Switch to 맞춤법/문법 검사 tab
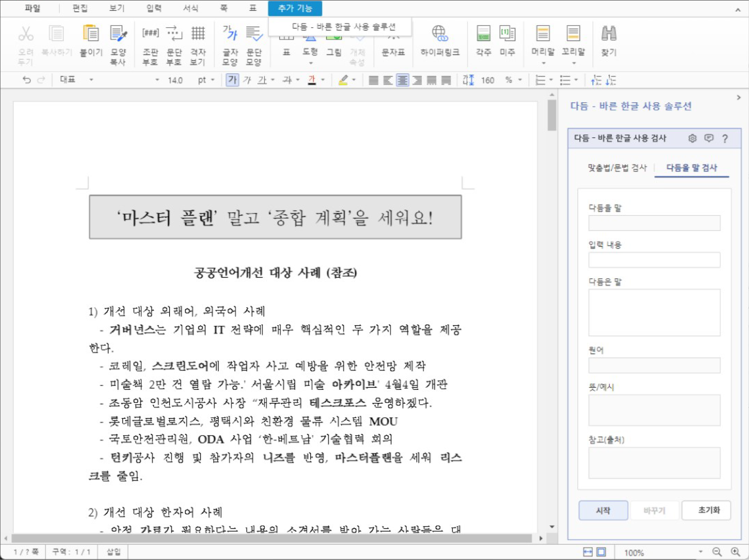 click(617, 168)
